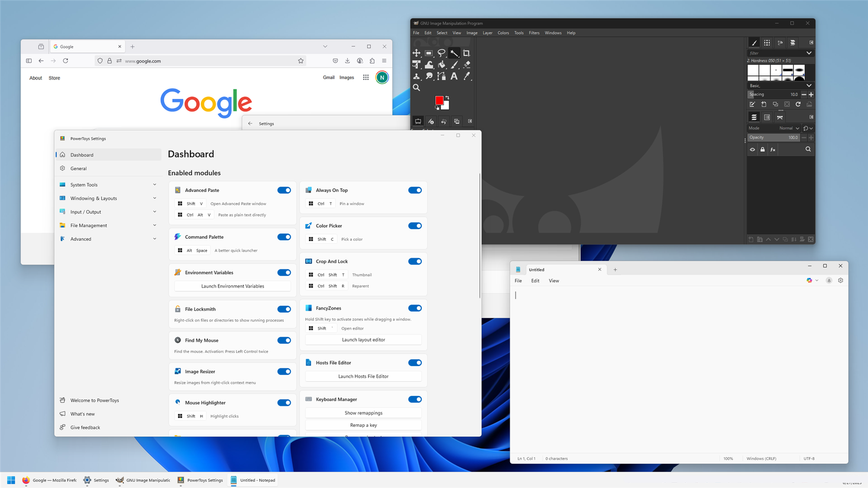Open the Fonts tab in GIMP dock

(780, 43)
